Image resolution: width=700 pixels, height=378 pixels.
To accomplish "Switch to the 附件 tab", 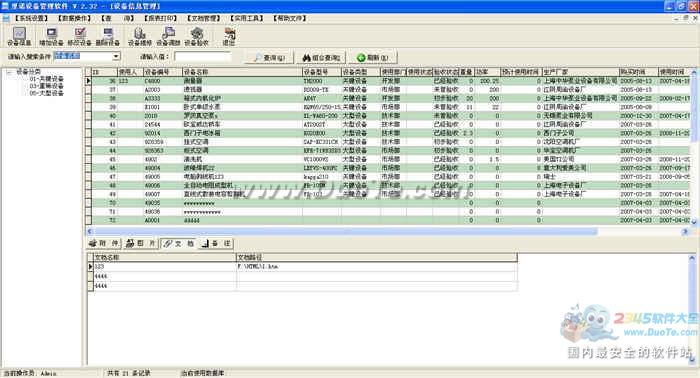I will 104,243.
